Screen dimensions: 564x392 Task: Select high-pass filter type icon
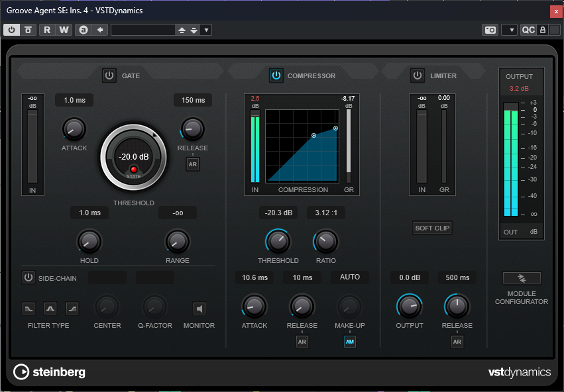coord(72,309)
